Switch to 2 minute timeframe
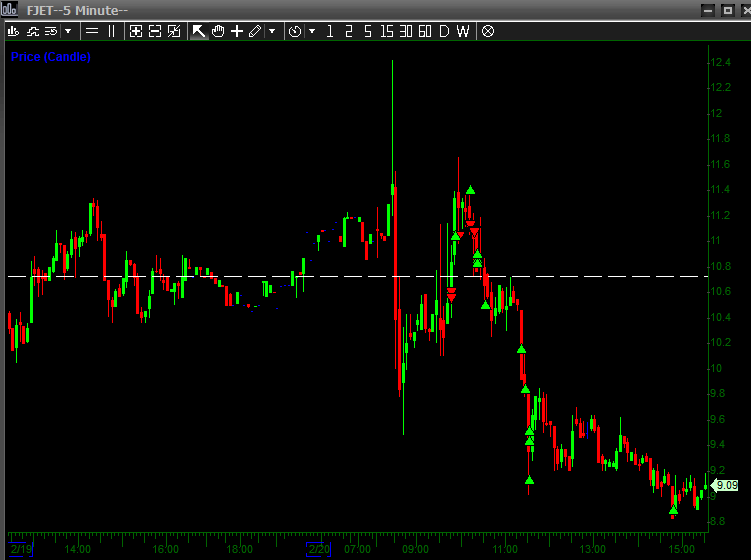 [x=349, y=32]
